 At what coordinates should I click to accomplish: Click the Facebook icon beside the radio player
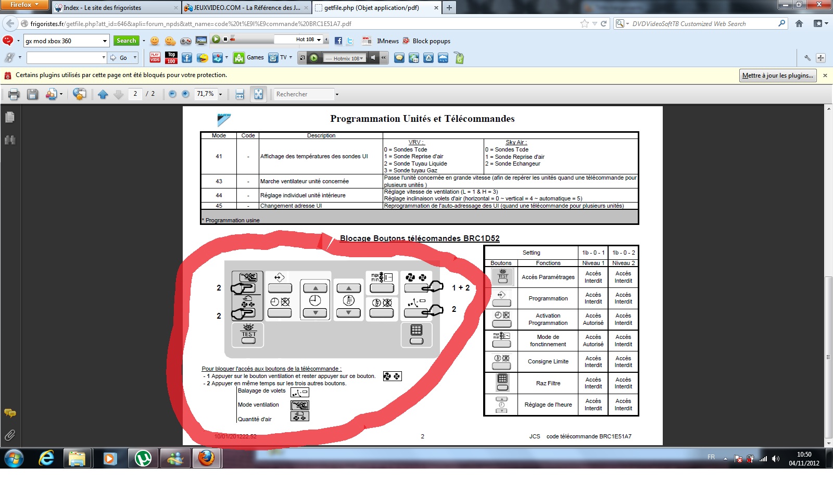click(x=338, y=41)
